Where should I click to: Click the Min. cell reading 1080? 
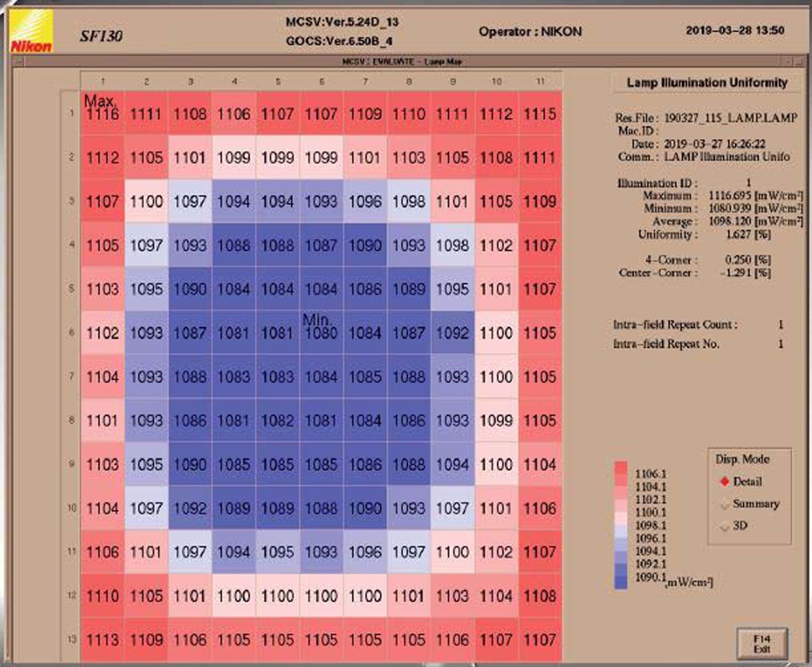pos(321,332)
